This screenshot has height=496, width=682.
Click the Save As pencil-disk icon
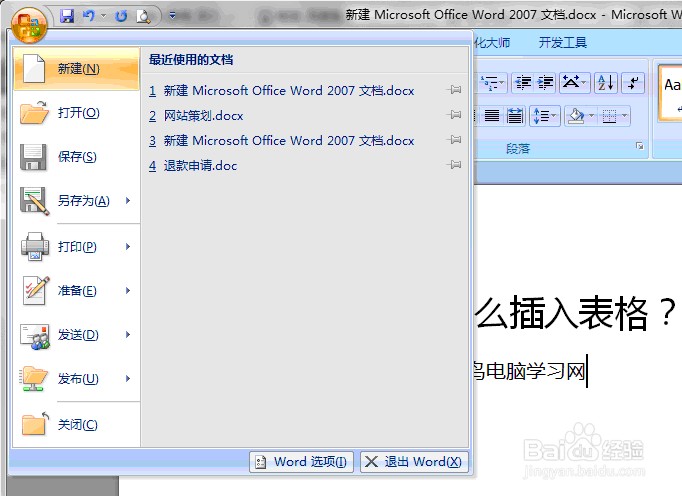(34, 201)
